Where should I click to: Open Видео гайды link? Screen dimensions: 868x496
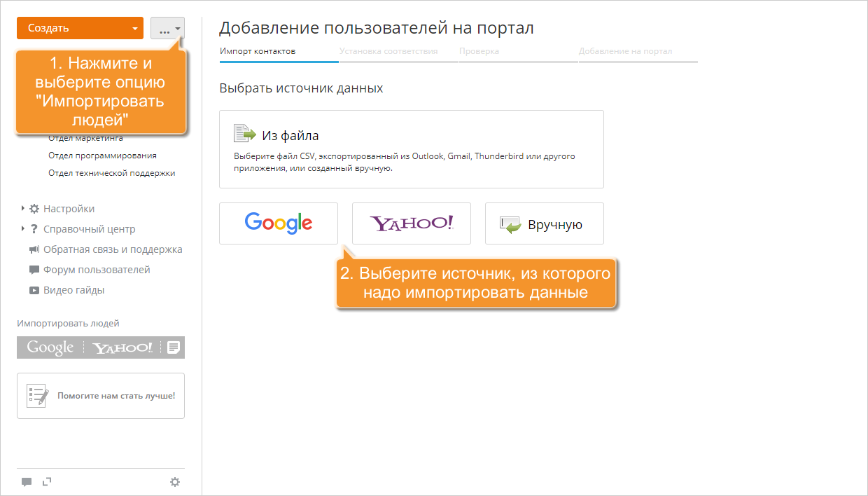click(x=73, y=290)
